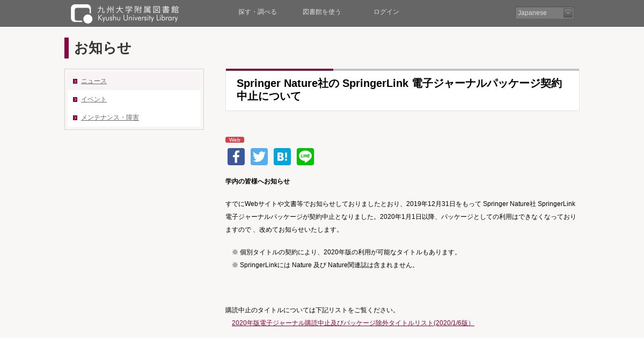Viewport: 644px width, 338px height.
Task: Click the お知らせ page heading
Action: point(103,48)
